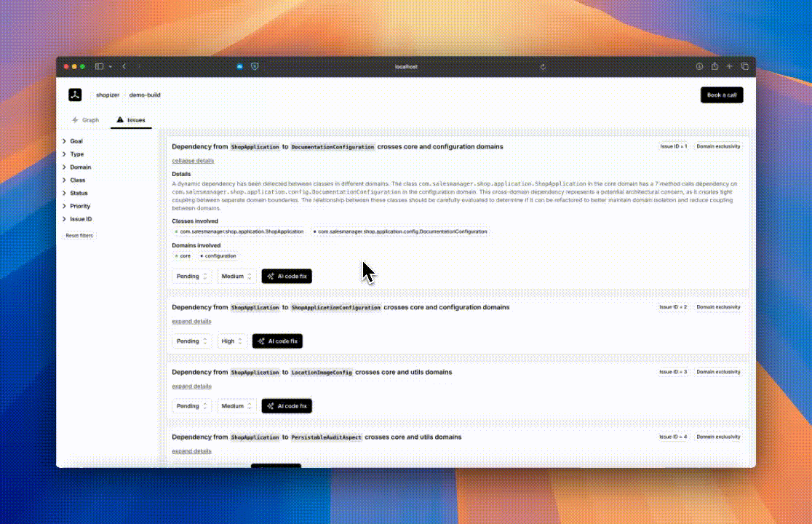Click the Reset filters button
This screenshot has height=524, width=812.
point(79,236)
